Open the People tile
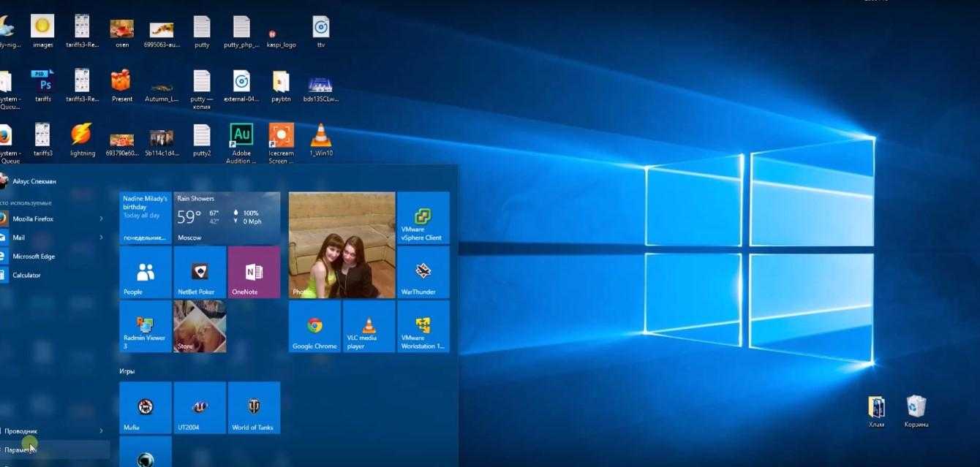 [146, 272]
